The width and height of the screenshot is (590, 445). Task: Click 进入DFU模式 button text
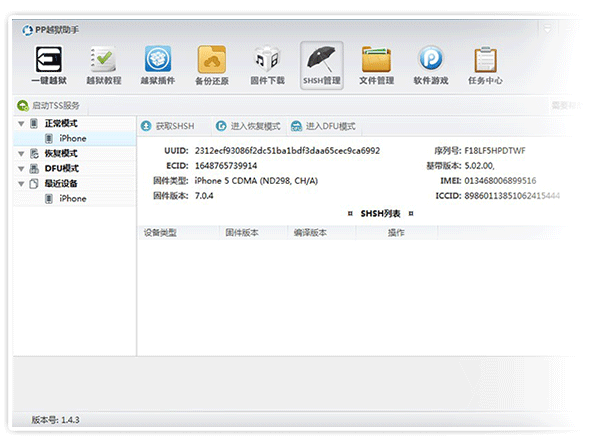point(330,126)
